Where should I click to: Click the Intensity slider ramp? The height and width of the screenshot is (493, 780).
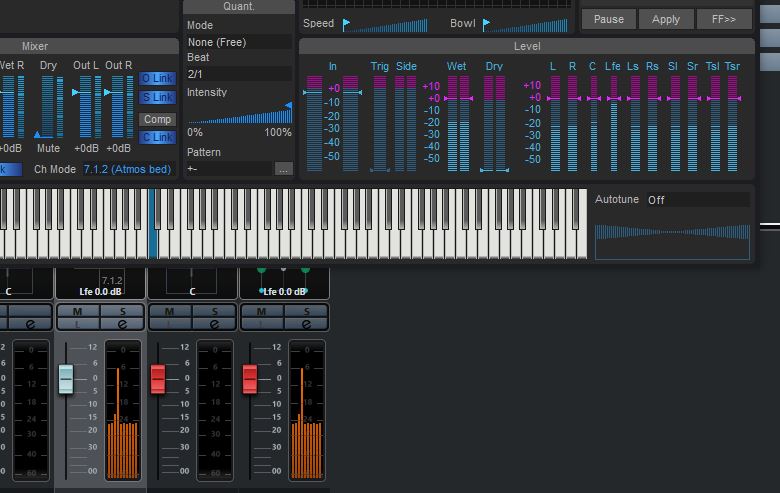[240, 113]
